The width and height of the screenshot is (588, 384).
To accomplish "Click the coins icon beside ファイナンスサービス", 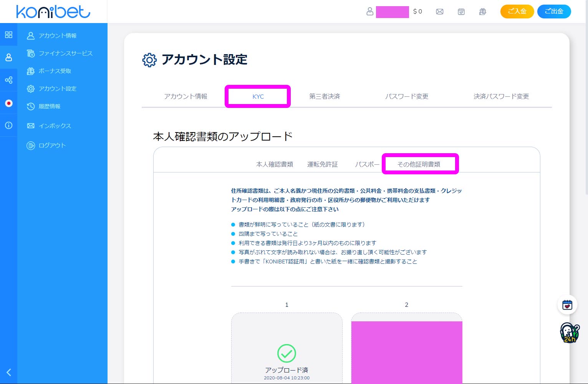I will pos(31,53).
